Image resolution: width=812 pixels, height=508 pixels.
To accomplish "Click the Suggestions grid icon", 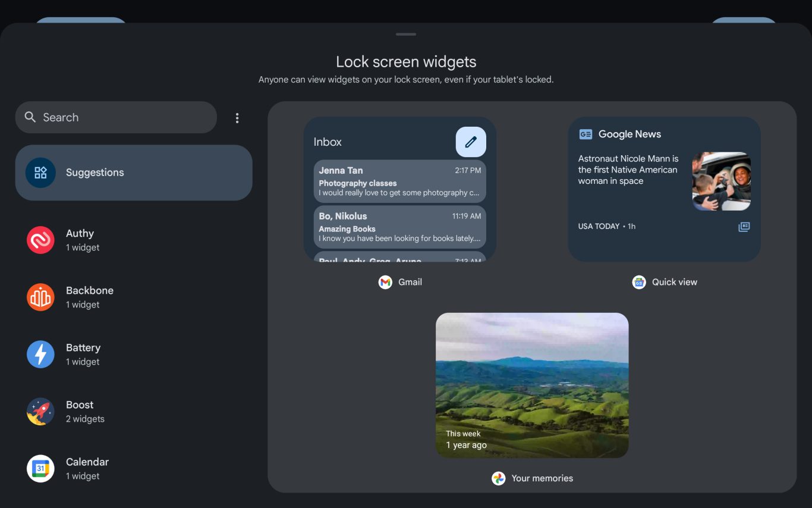I will pos(40,173).
